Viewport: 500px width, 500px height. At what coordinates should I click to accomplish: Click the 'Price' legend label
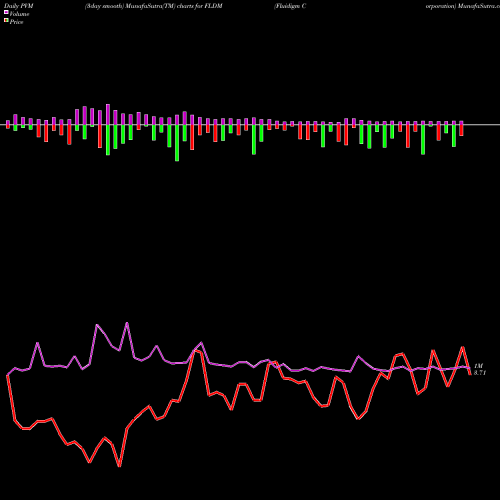[x=16, y=22]
